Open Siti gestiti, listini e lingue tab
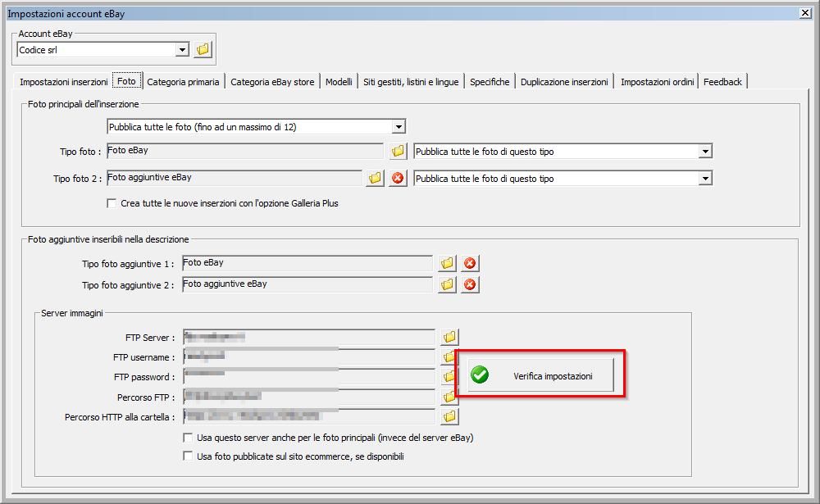The image size is (820, 504). (411, 82)
